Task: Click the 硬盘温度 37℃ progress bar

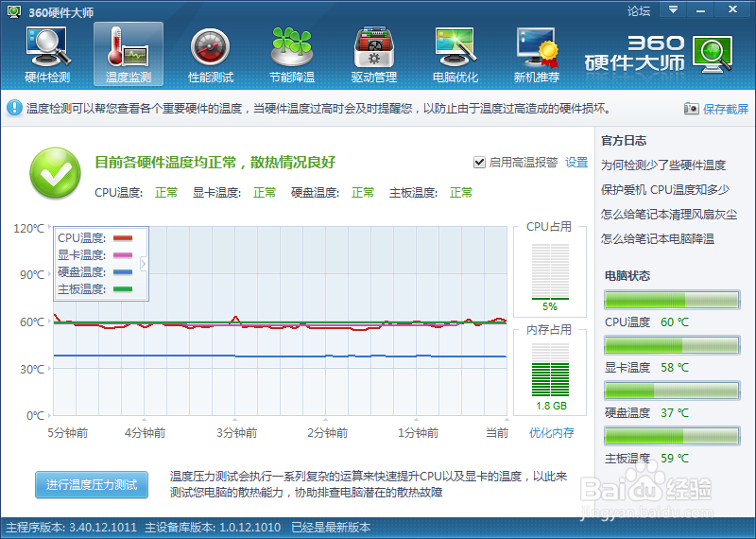Action: 672,391
